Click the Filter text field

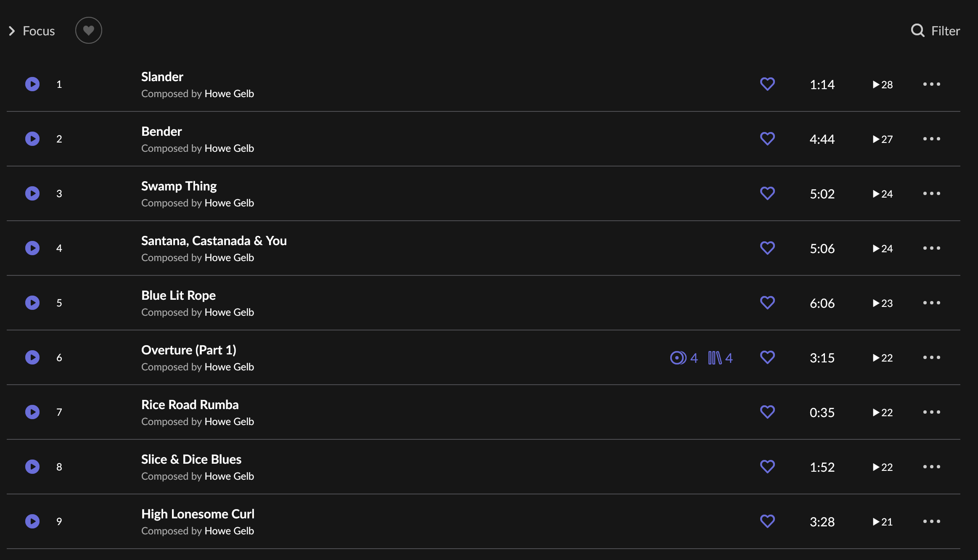coord(945,31)
